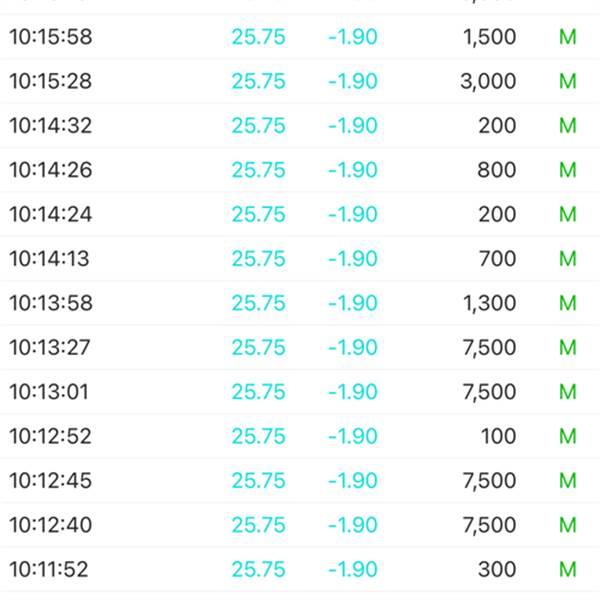
Task: Click the 10:11:52 trade timestamp
Action: (49, 570)
